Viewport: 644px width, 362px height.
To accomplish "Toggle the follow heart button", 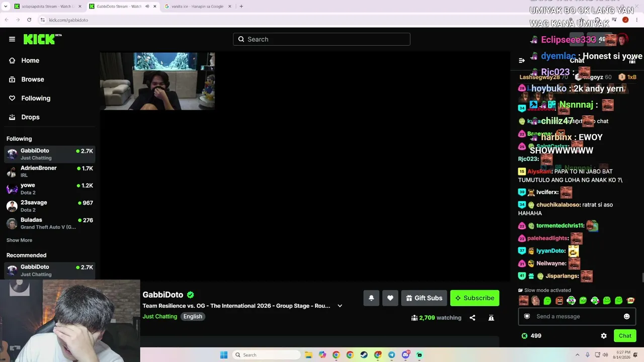I will pos(390,298).
